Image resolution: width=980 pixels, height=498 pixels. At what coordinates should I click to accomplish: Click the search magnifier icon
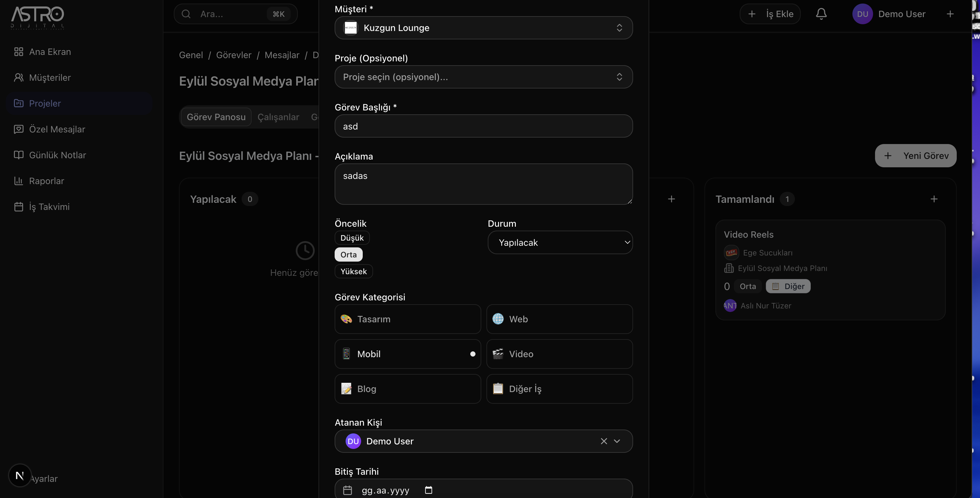(186, 14)
